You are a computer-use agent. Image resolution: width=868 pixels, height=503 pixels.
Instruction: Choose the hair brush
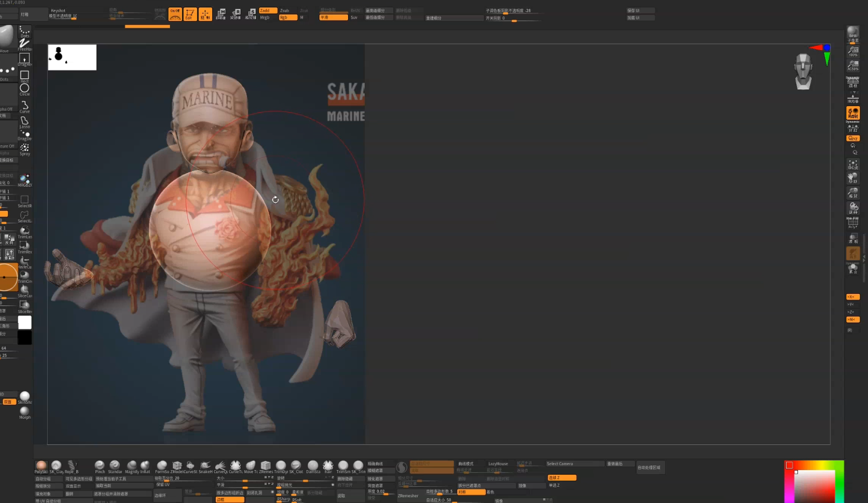328,466
